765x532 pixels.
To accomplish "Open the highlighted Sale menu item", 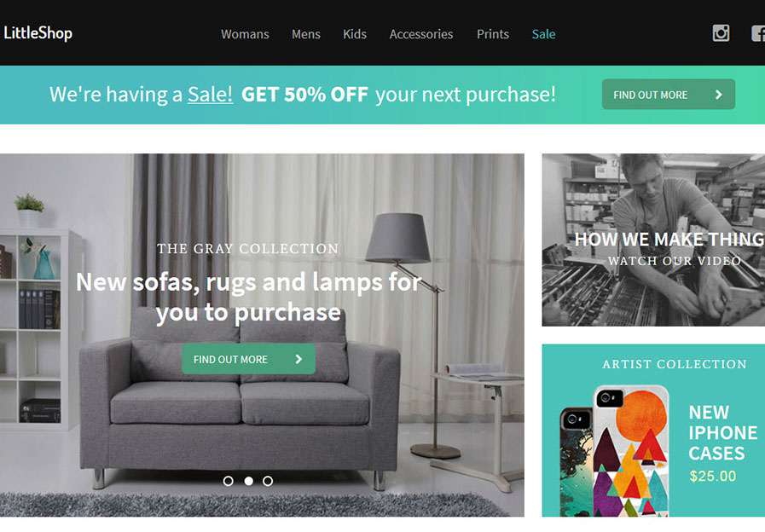I will pyautogui.click(x=543, y=34).
